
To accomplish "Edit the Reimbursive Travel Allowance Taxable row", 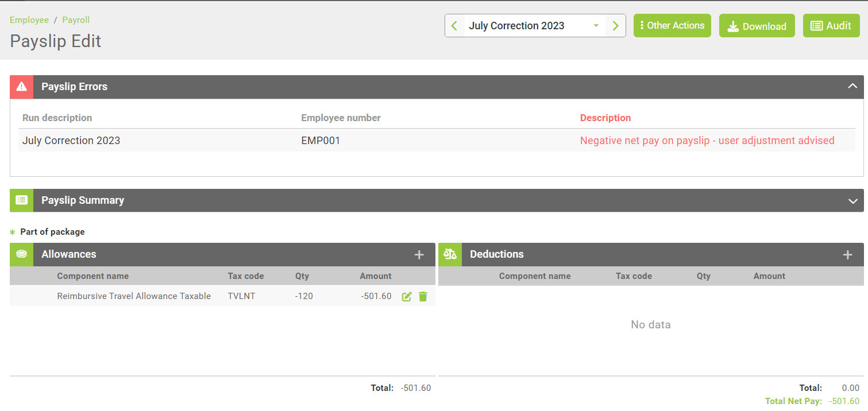I will point(407,297).
